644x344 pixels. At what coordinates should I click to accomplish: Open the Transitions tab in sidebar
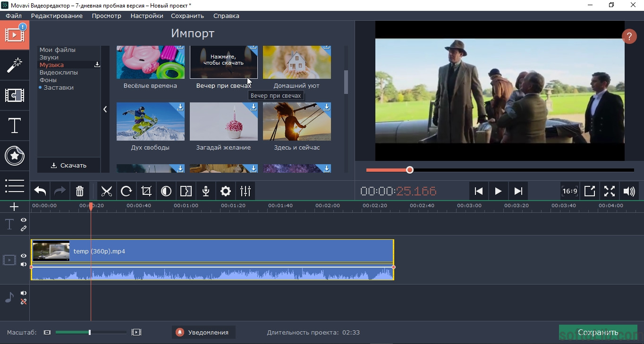tap(15, 95)
